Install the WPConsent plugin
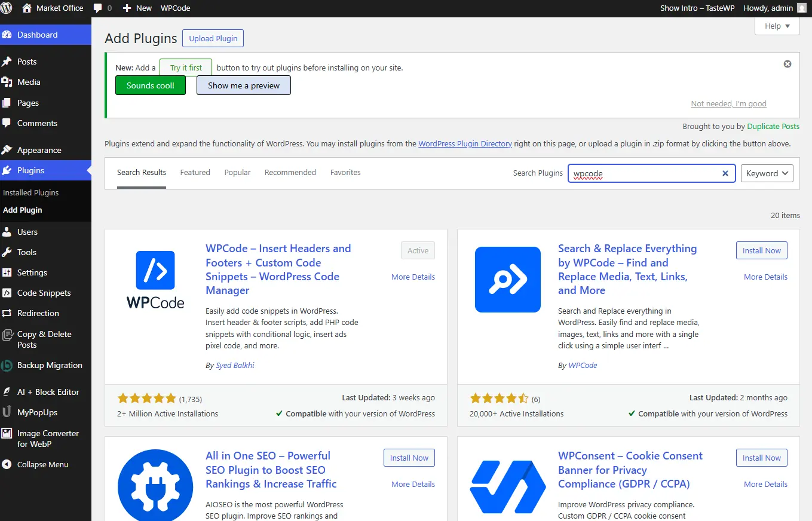 [762, 458]
